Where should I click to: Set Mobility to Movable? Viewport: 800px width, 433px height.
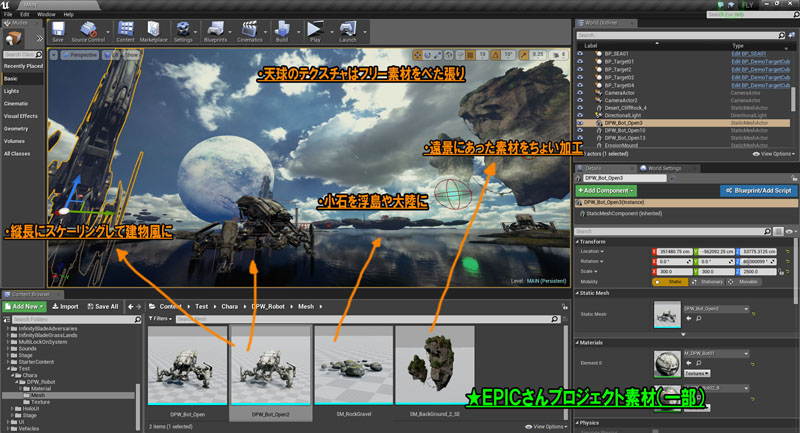click(744, 282)
